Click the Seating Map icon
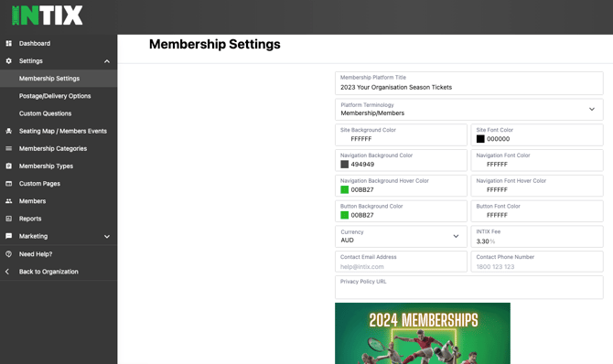613x364 pixels. (8, 131)
